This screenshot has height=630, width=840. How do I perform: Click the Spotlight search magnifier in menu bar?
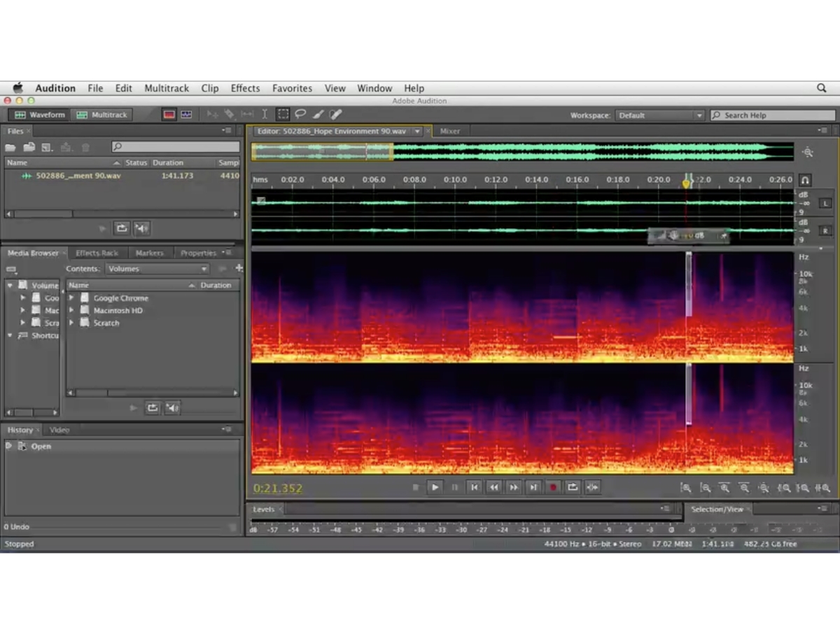point(822,88)
